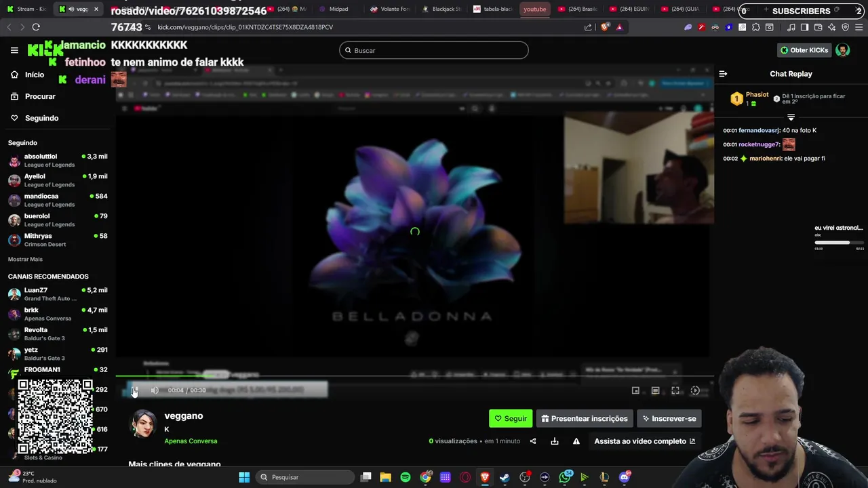Report the clip via warning icon
The image size is (868, 488).
pos(576,441)
